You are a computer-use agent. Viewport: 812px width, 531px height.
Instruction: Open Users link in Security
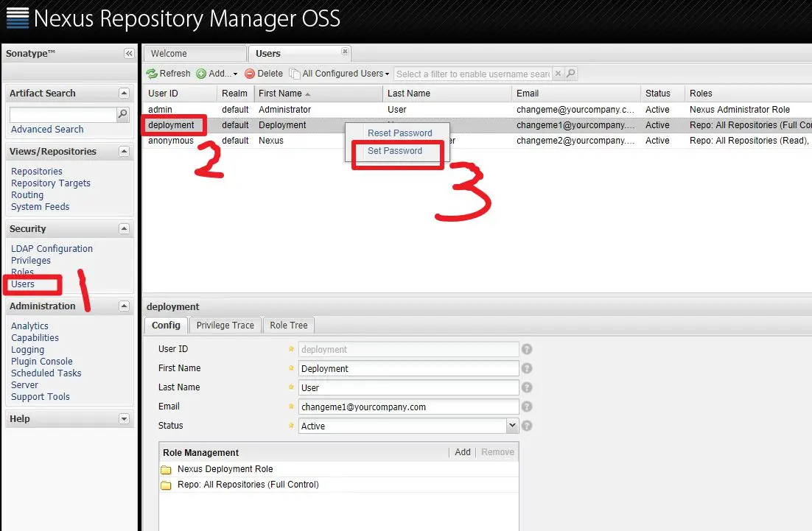pos(23,284)
